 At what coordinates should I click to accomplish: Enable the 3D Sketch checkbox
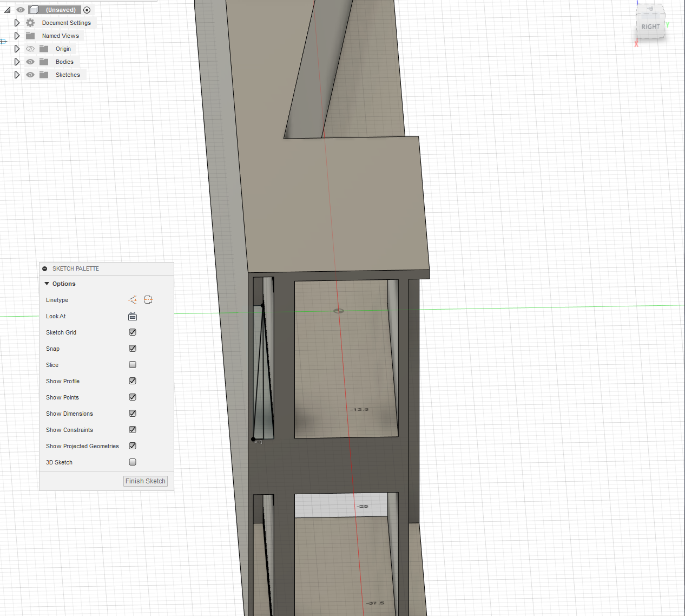tap(133, 462)
